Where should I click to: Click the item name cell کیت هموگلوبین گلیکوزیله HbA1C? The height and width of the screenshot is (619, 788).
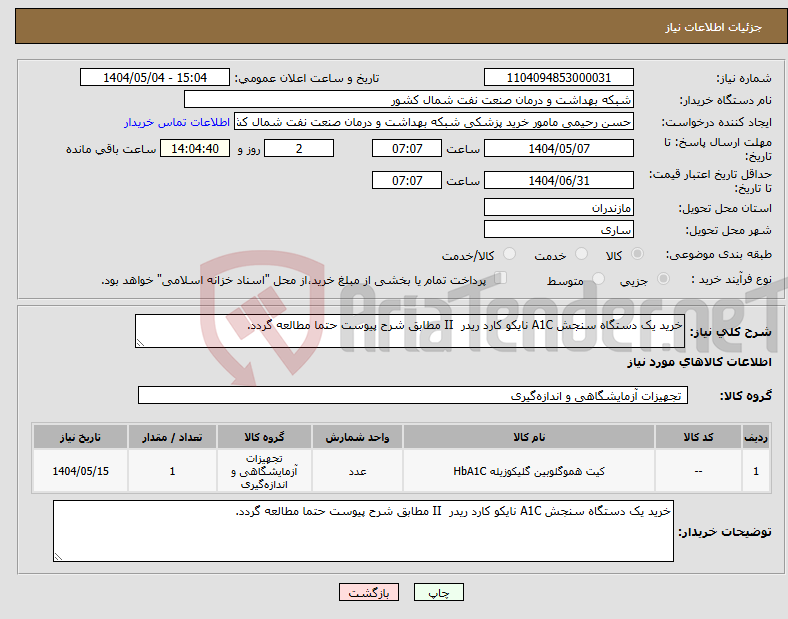pyautogui.click(x=529, y=471)
